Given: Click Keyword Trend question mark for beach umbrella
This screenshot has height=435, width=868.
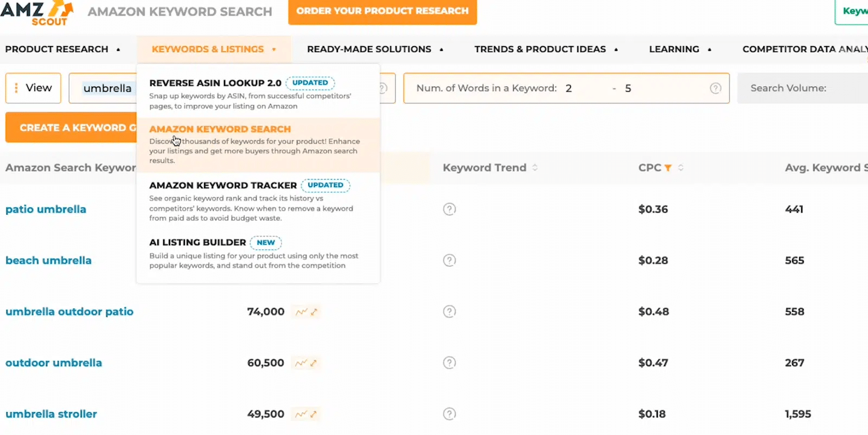Looking at the screenshot, I should point(449,260).
